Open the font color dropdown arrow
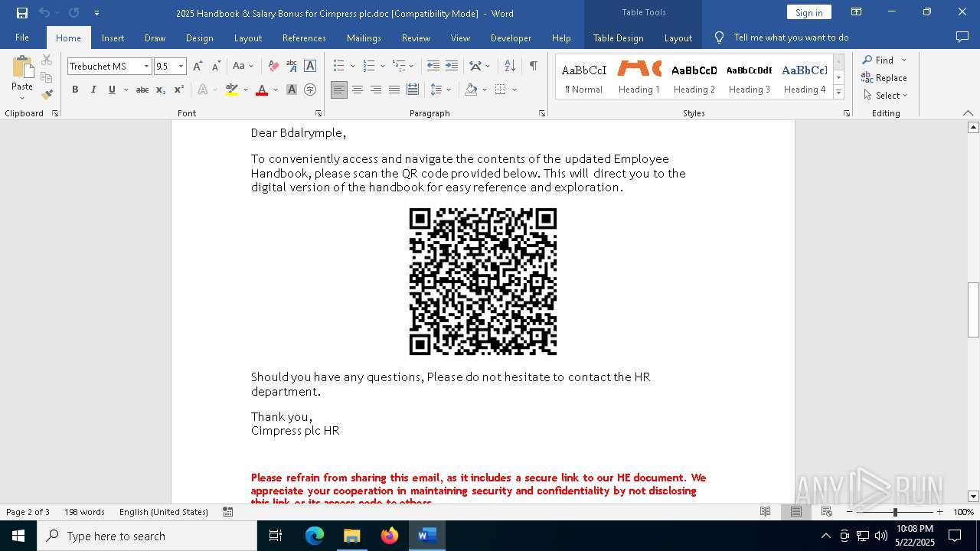980x551 pixels. 276,90
